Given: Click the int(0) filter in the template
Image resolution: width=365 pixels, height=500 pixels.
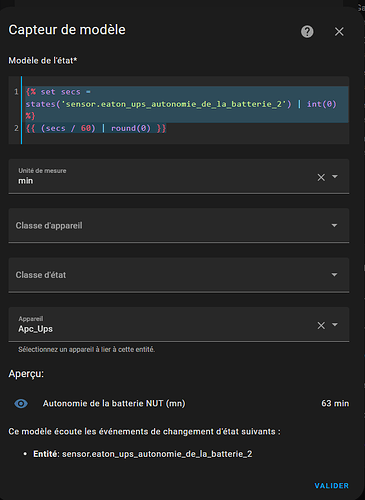Looking at the screenshot, I should 322,104.
